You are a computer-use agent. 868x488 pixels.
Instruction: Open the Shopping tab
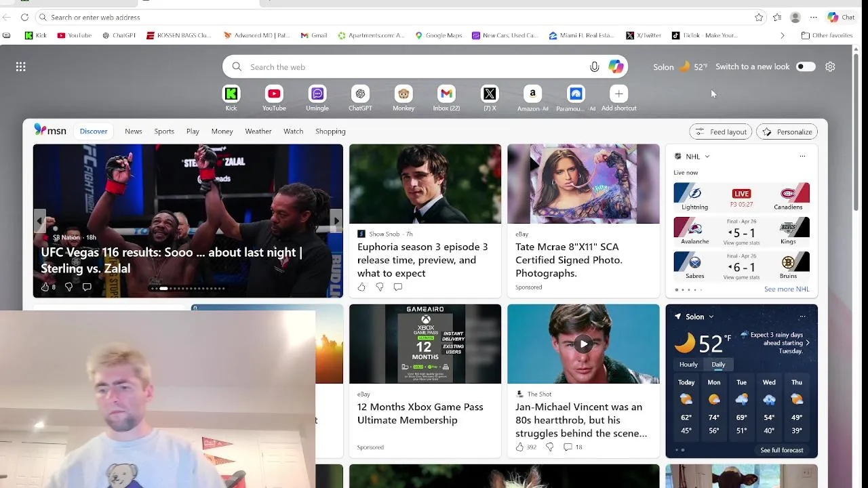(x=330, y=131)
